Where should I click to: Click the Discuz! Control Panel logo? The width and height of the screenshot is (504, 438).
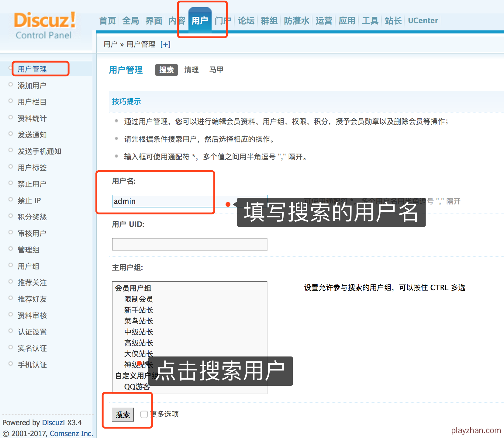click(x=44, y=25)
